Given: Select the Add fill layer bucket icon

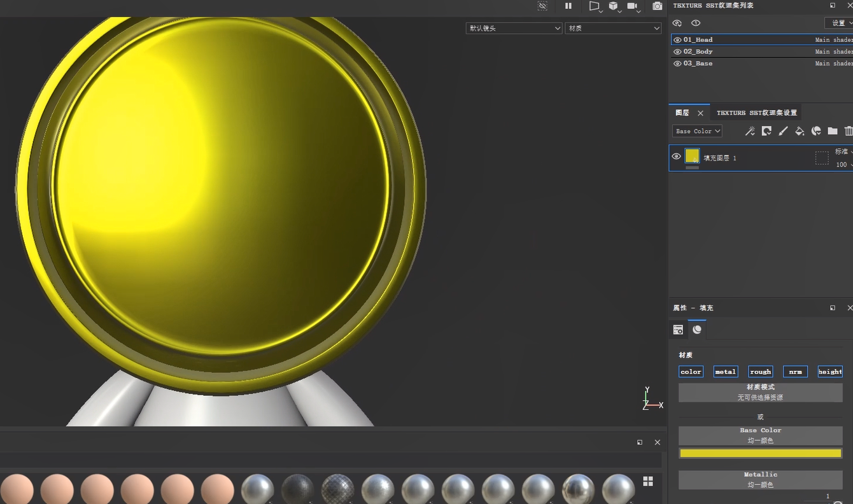Looking at the screenshot, I should coord(800,131).
